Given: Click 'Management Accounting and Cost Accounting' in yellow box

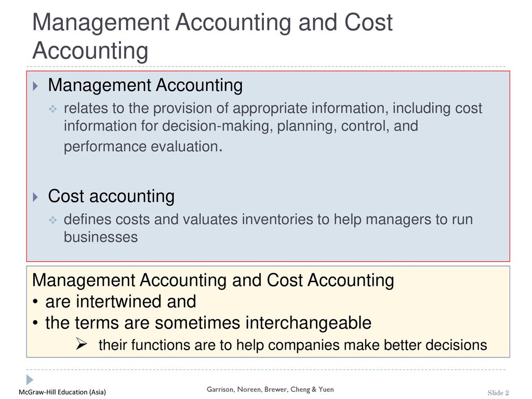Looking at the screenshot, I should pyautogui.click(x=212, y=281).
